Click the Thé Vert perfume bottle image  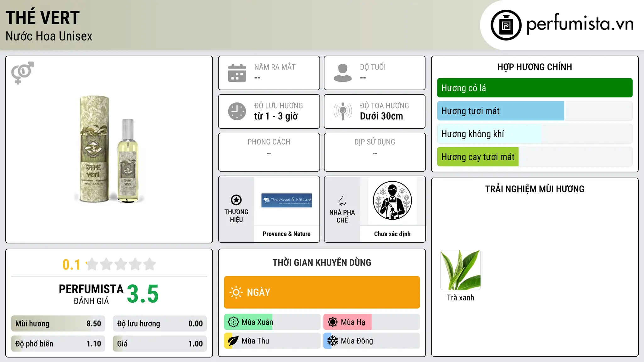109,149
